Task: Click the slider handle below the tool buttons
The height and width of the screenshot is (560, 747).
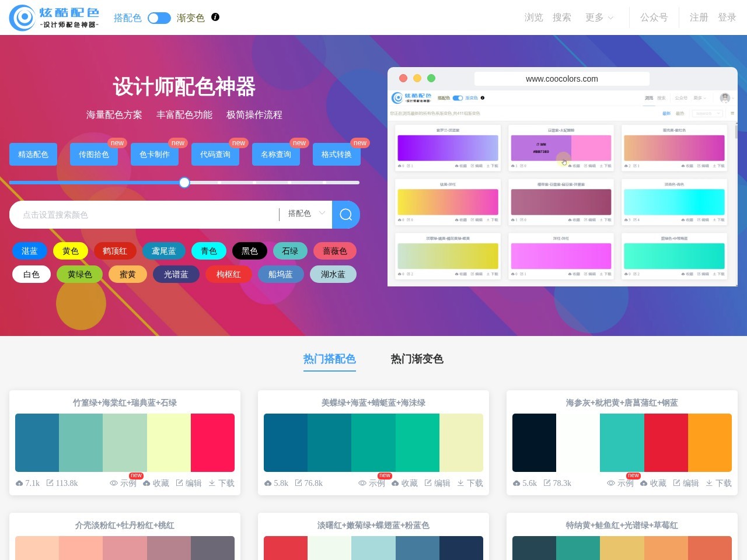Action: coord(184,183)
